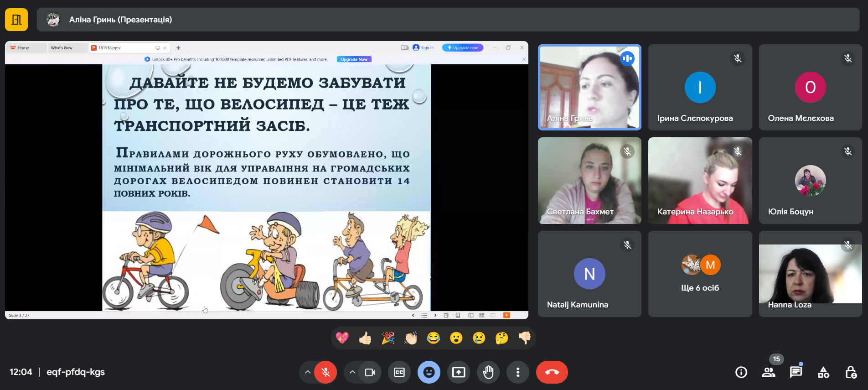Open the meeting details info icon
The width and height of the screenshot is (868, 390).
pyautogui.click(x=741, y=372)
